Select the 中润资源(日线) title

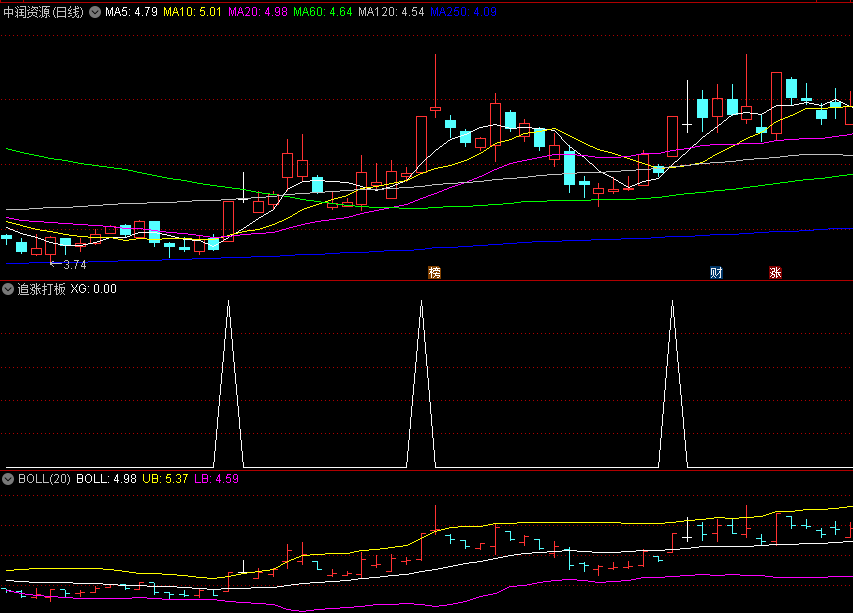pos(44,12)
